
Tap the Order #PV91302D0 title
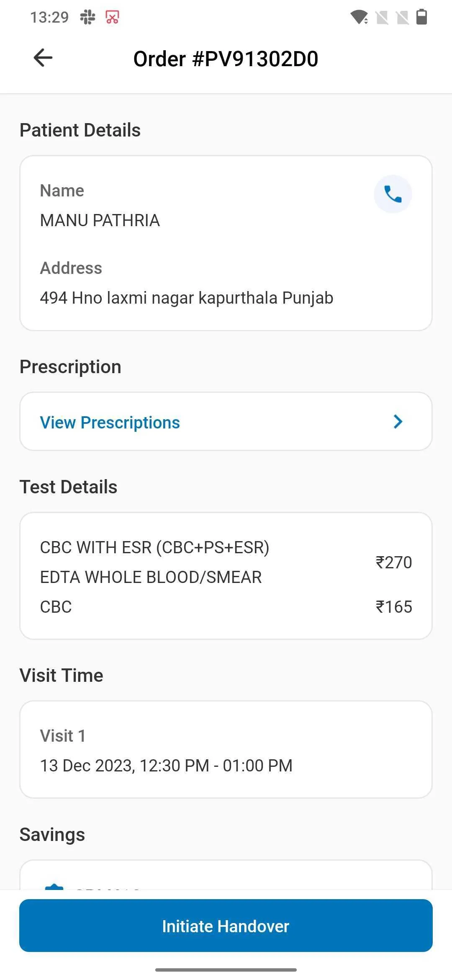point(226,59)
